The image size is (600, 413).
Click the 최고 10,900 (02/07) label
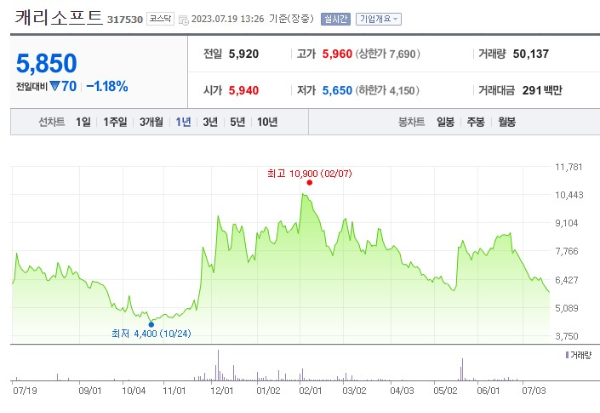pos(309,173)
